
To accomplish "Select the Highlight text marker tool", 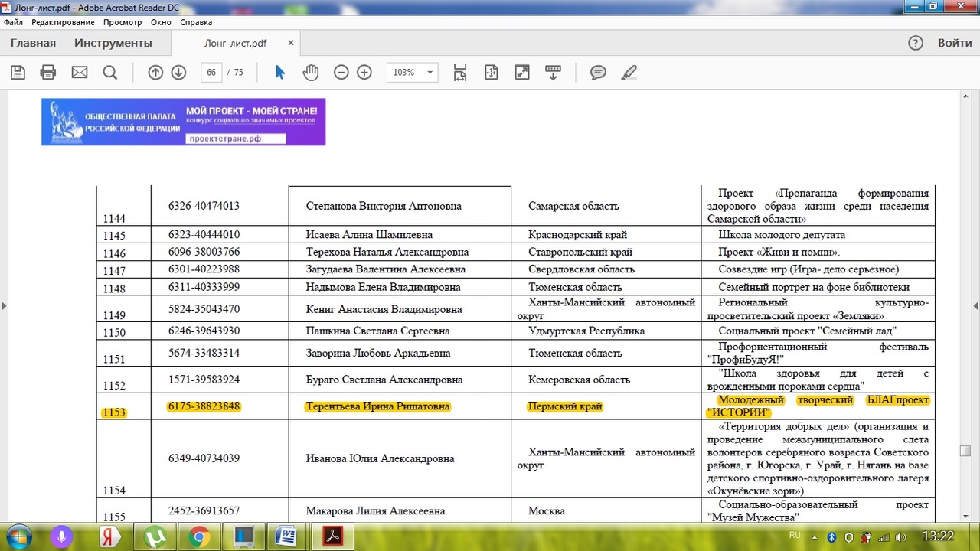I will [629, 73].
